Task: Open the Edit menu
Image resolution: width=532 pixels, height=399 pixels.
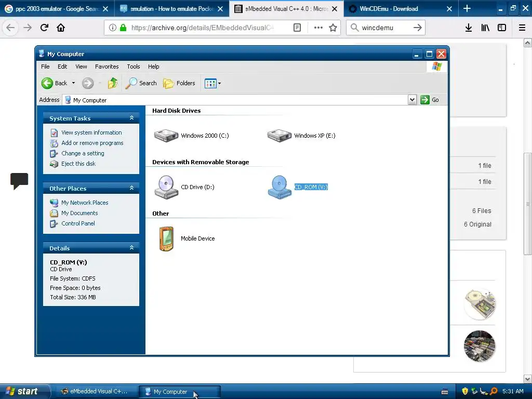Action: tap(62, 66)
